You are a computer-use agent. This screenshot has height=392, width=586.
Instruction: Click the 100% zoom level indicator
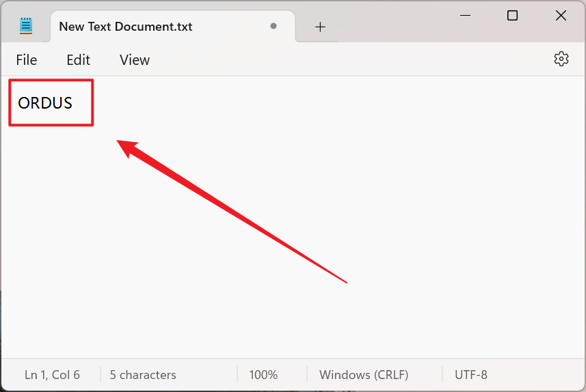[263, 375]
